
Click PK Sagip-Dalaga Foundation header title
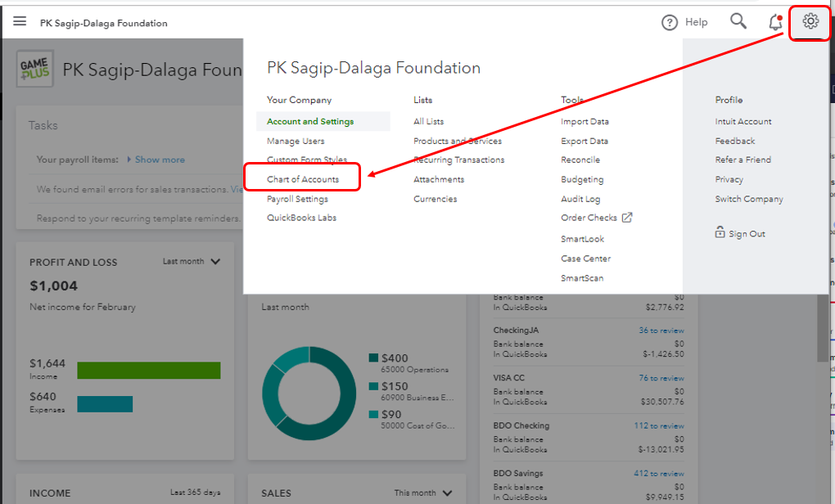point(103,23)
